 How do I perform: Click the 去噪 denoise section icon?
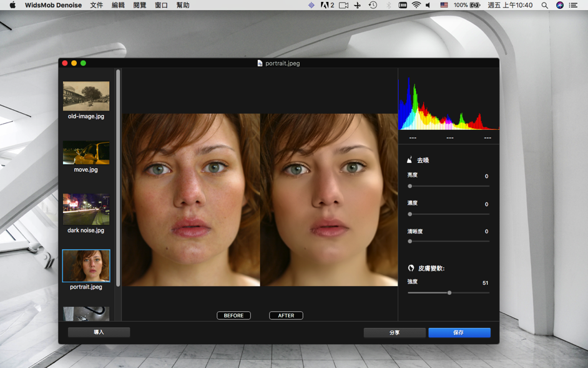[410, 160]
